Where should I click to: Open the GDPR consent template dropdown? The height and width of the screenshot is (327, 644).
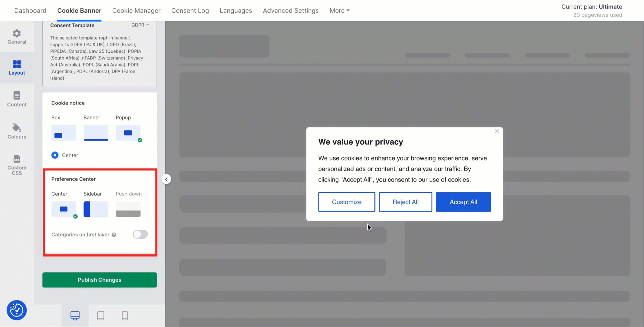point(140,25)
